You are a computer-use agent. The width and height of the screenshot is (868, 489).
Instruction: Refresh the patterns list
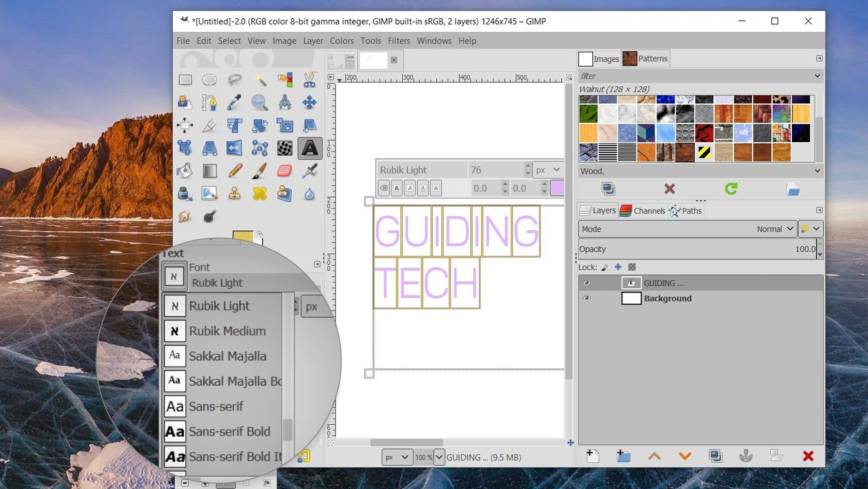(731, 188)
